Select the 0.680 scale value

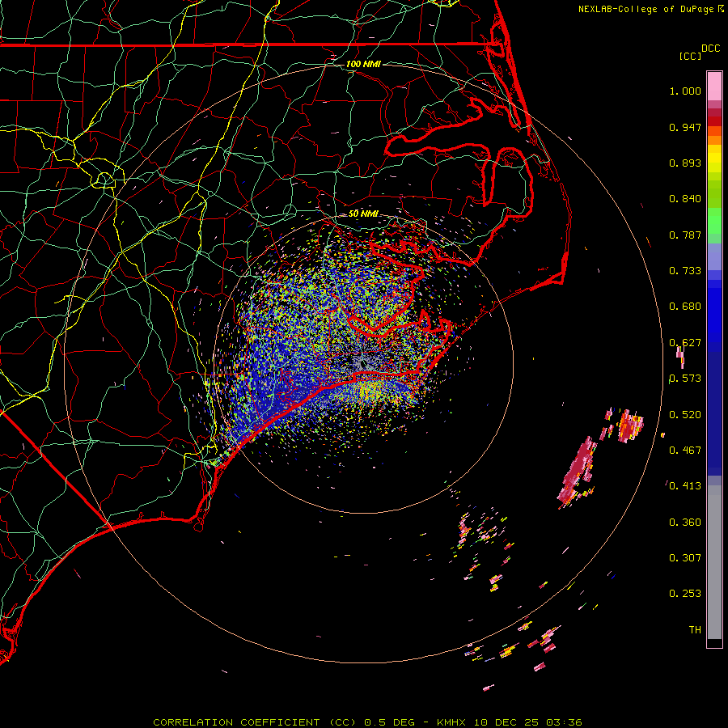(x=685, y=307)
